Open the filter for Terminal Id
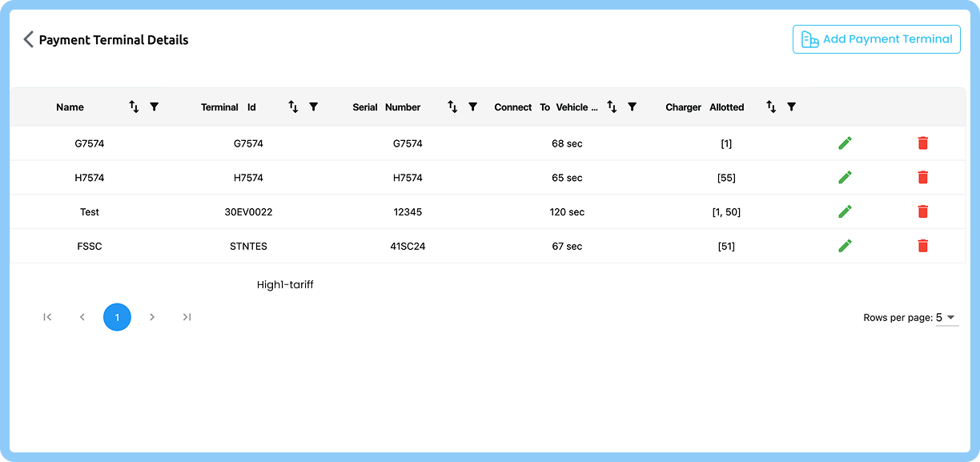 click(x=313, y=106)
